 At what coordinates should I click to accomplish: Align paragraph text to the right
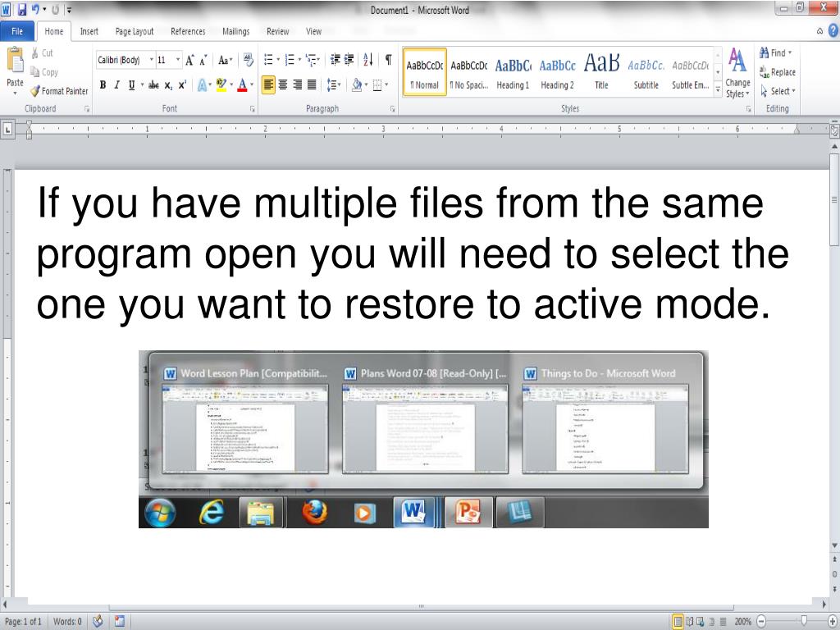click(297, 84)
